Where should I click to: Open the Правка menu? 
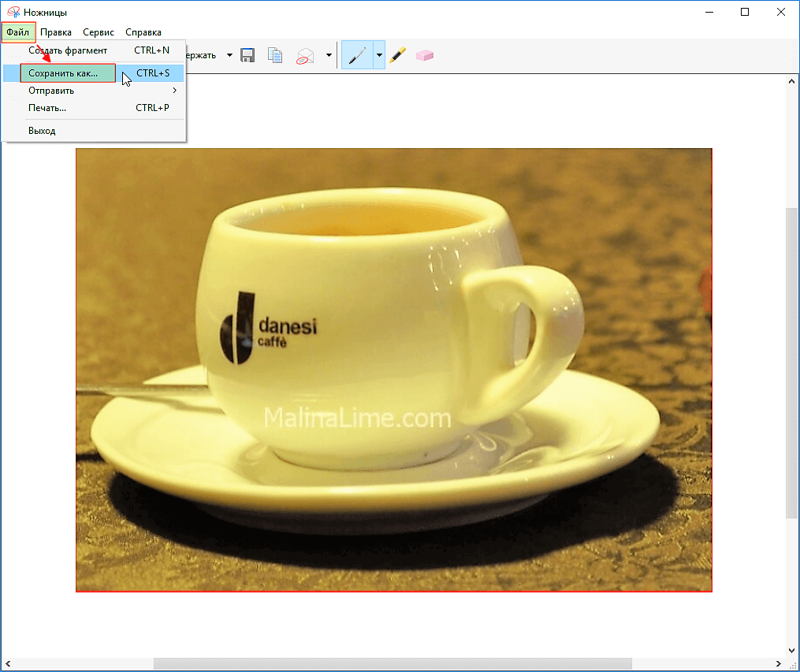tap(56, 32)
